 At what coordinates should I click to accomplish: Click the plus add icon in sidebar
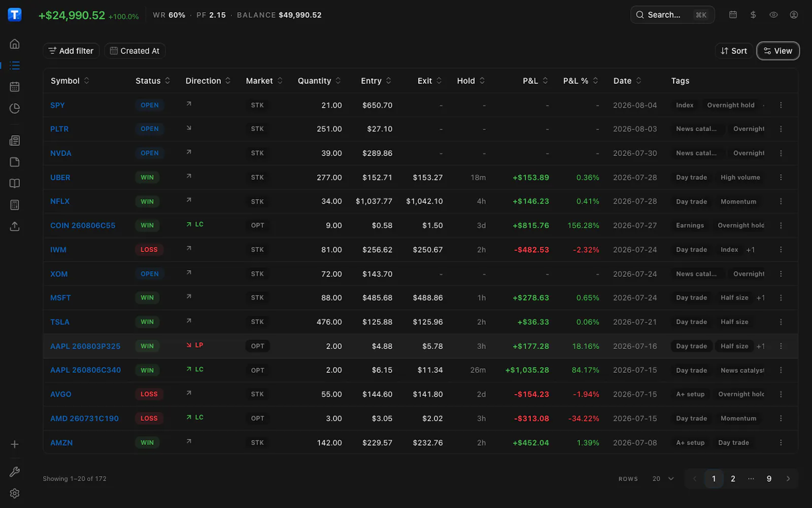pos(15,444)
